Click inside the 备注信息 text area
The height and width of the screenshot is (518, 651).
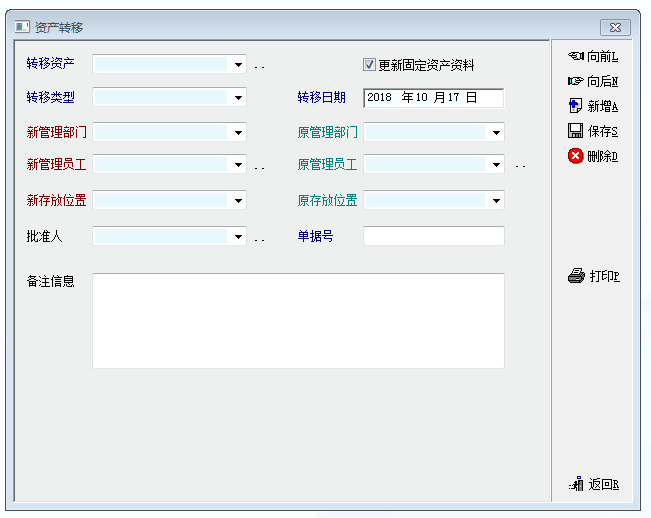click(298, 320)
